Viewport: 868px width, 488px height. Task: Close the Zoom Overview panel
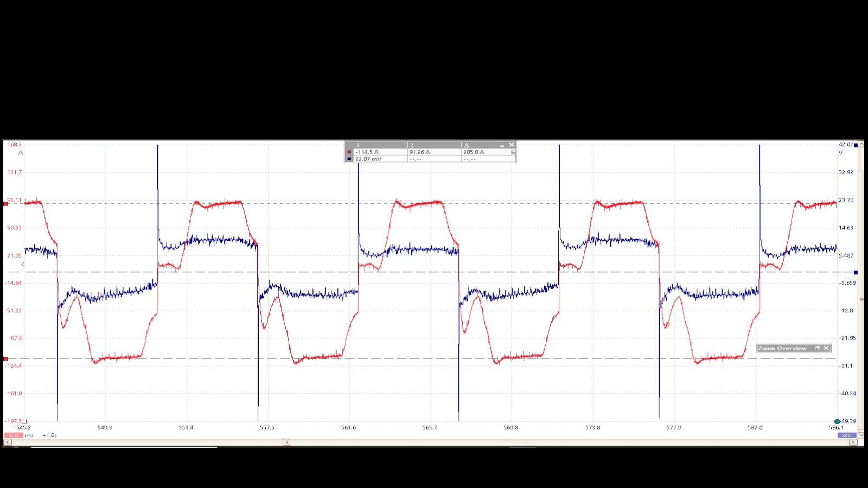click(x=826, y=348)
